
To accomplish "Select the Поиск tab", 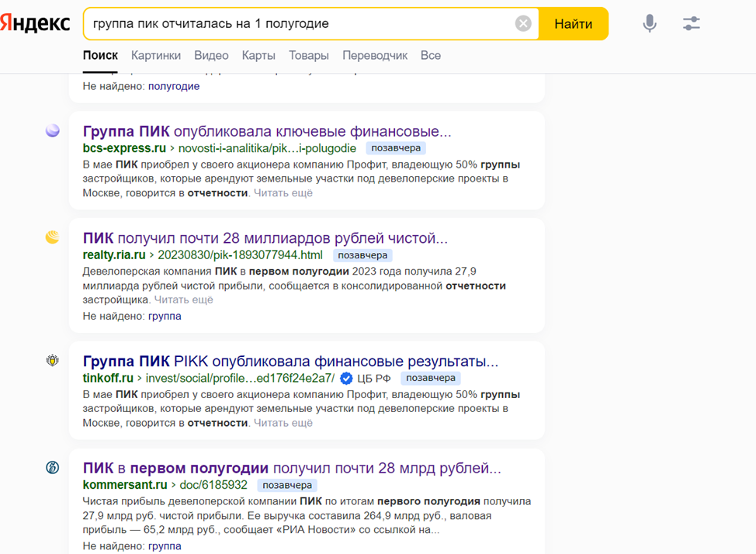I will click(x=100, y=55).
